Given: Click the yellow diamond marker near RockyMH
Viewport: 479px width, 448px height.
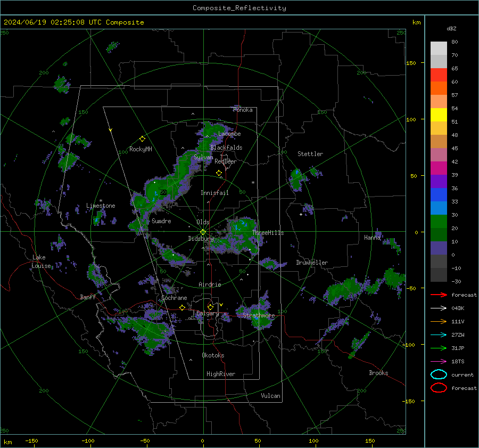Looking at the screenshot, I should 142,139.
